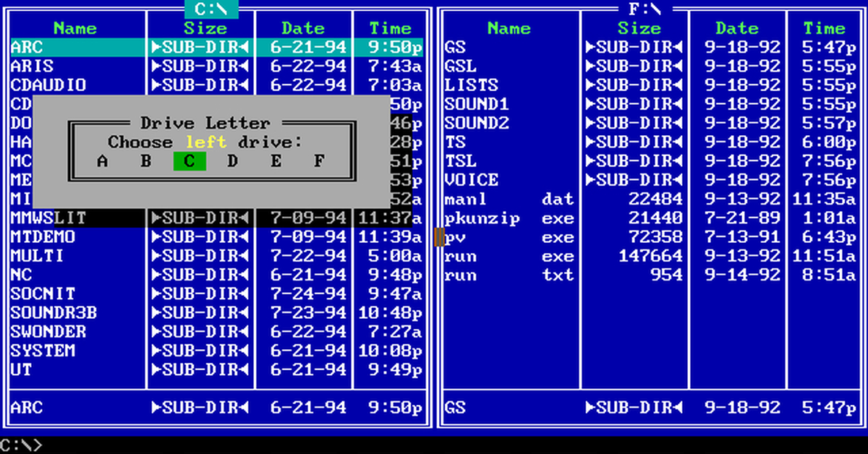Select the MTDEMO folder entry
The image size is (868, 454).
coord(43,237)
